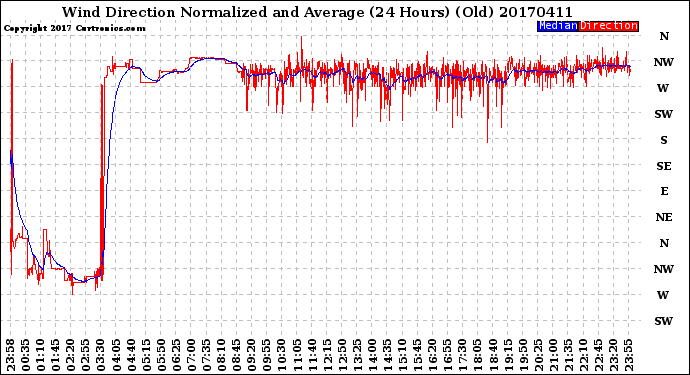Pick the 04:05 time tick label
Viewport: 690px width, 375px height.
(116, 355)
